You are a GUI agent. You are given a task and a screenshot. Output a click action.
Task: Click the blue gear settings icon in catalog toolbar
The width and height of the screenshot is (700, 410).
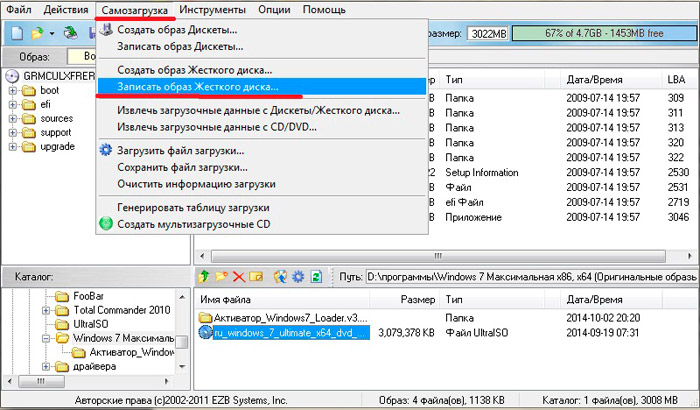pos(298,277)
